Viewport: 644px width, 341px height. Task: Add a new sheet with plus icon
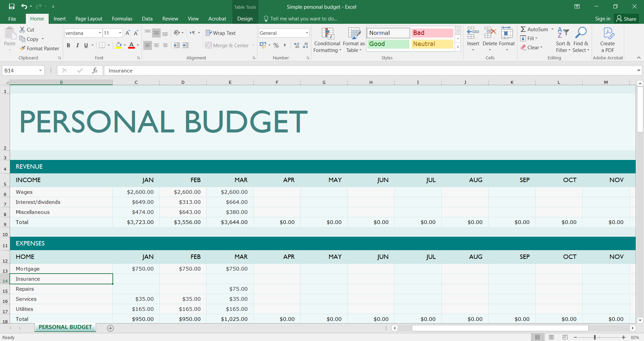(110, 328)
